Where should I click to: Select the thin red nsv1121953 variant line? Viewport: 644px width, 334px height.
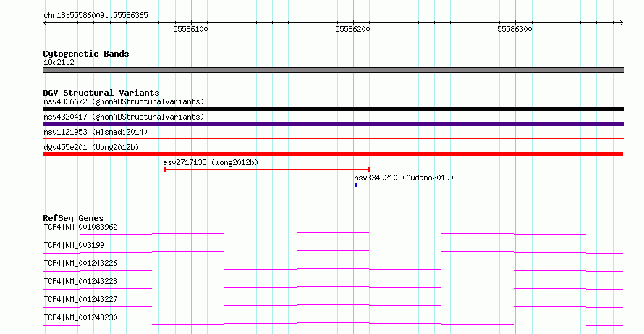tap(333, 139)
